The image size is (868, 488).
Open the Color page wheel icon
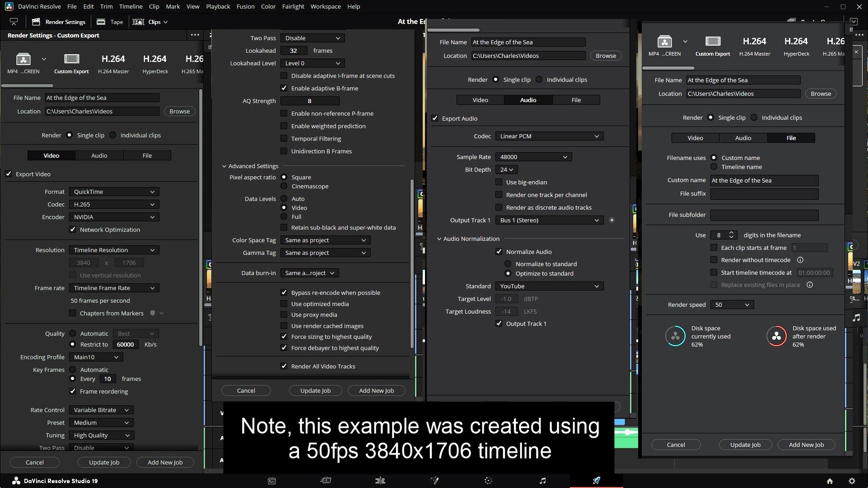pyautogui.click(x=488, y=481)
